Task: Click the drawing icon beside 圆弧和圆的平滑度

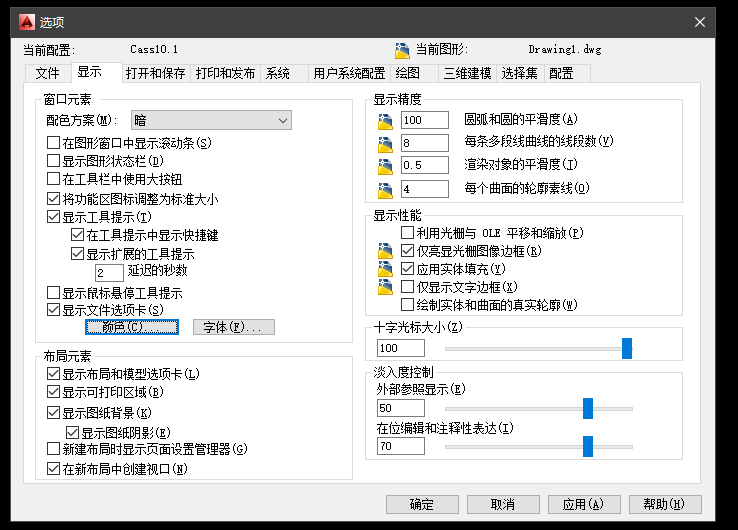Action: [387, 122]
